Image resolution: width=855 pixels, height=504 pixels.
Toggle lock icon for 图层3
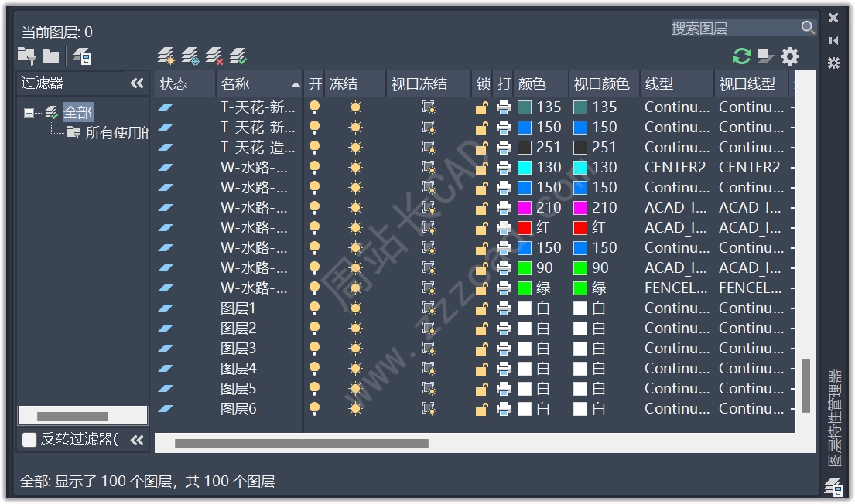coord(481,349)
